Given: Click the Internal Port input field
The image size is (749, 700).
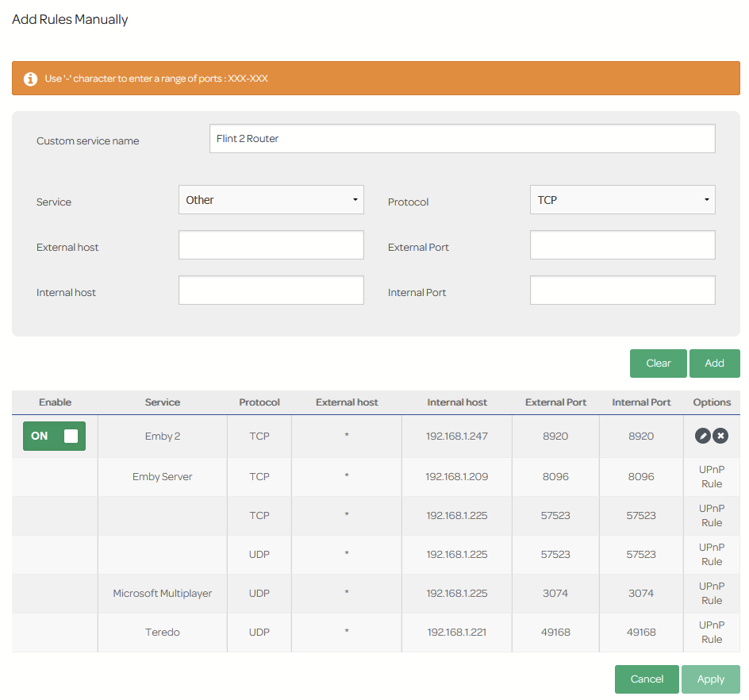Looking at the screenshot, I should coord(622,290).
